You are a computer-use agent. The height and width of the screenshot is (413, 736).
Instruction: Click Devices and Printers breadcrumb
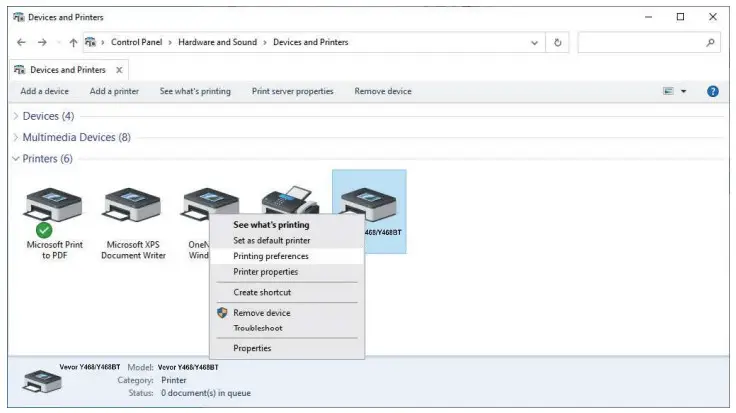(x=311, y=42)
